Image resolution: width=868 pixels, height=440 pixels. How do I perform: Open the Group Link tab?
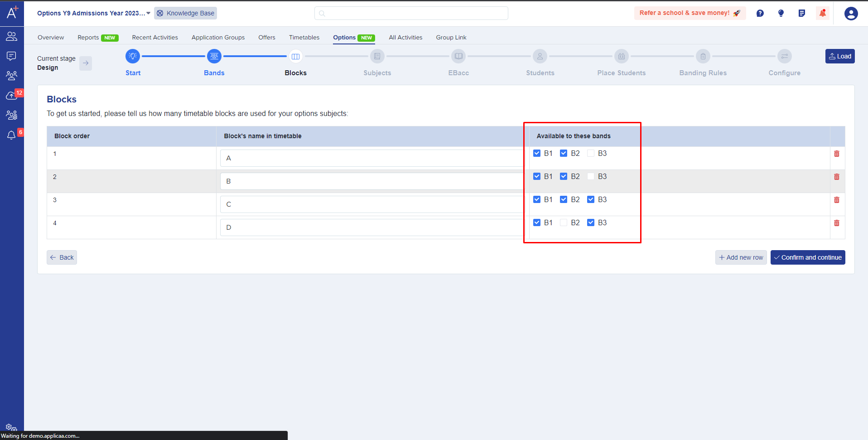click(451, 38)
